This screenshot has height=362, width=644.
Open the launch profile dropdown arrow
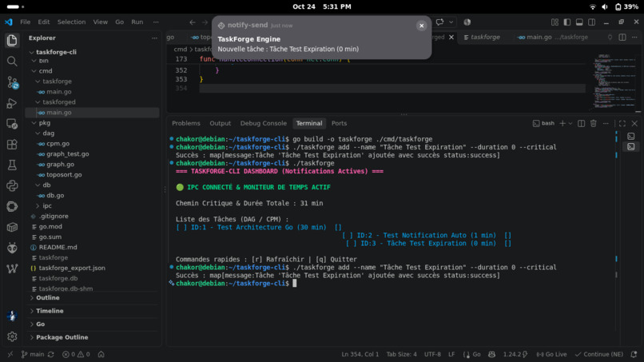570,123
